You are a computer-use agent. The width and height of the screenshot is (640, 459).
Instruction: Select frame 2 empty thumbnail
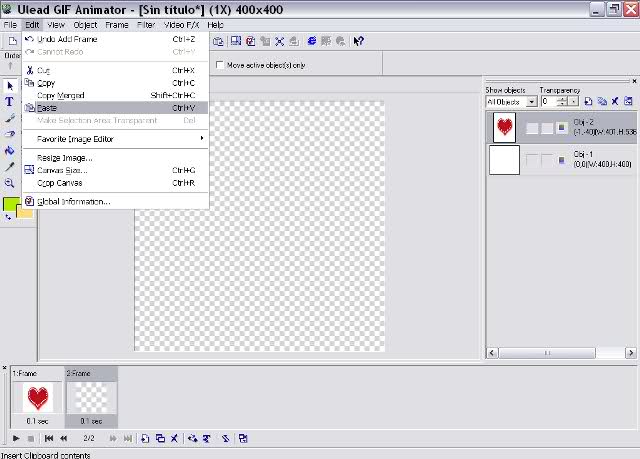[91, 397]
